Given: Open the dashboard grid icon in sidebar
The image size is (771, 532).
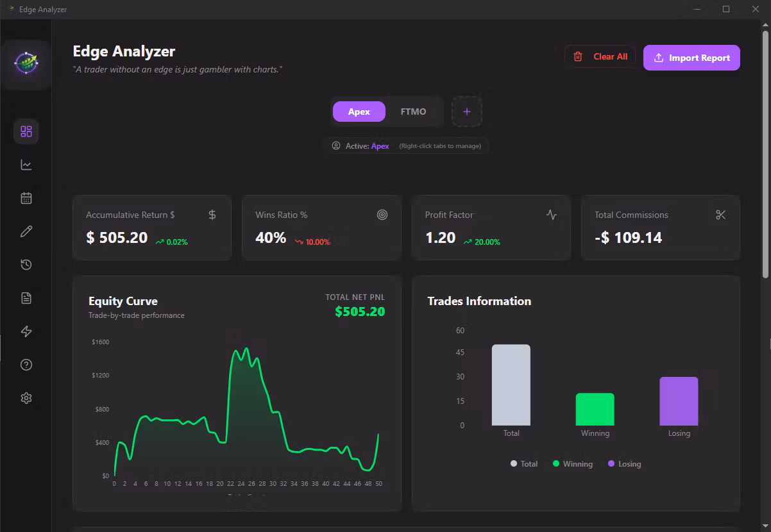Looking at the screenshot, I should point(26,131).
